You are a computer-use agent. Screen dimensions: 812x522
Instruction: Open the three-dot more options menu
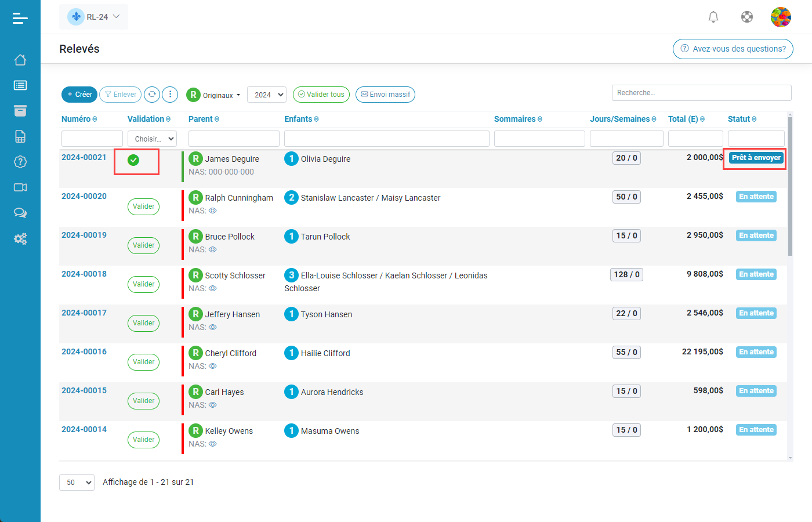point(170,95)
